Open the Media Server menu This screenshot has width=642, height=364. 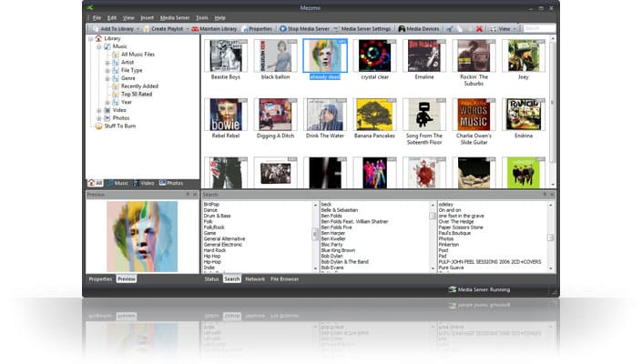[x=175, y=18]
